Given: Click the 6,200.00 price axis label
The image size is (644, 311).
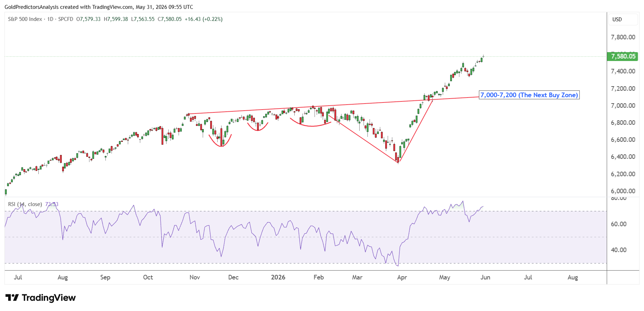Looking at the screenshot, I should [x=623, y=174].
